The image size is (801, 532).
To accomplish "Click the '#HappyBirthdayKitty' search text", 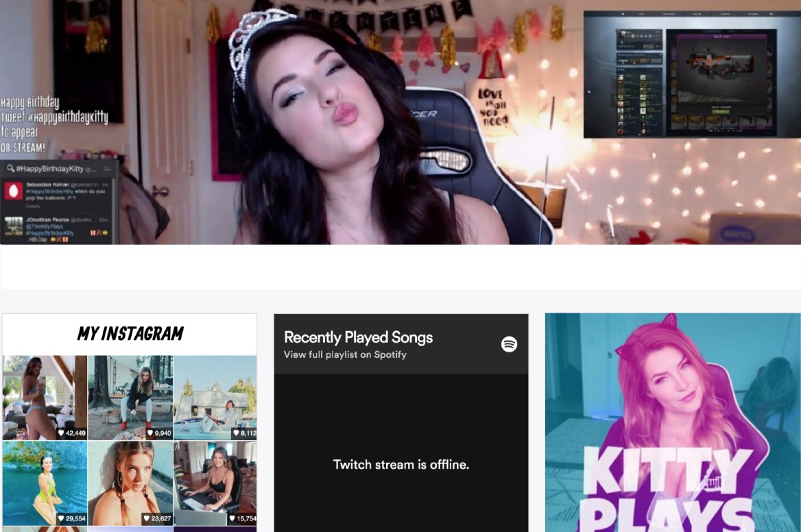I will 49,169.
